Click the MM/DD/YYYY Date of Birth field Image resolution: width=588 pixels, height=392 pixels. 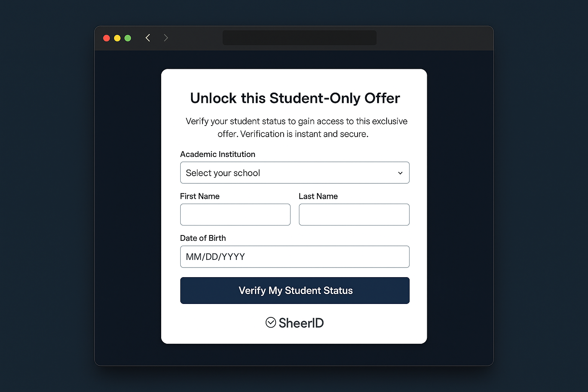click(x=295, y=256)
